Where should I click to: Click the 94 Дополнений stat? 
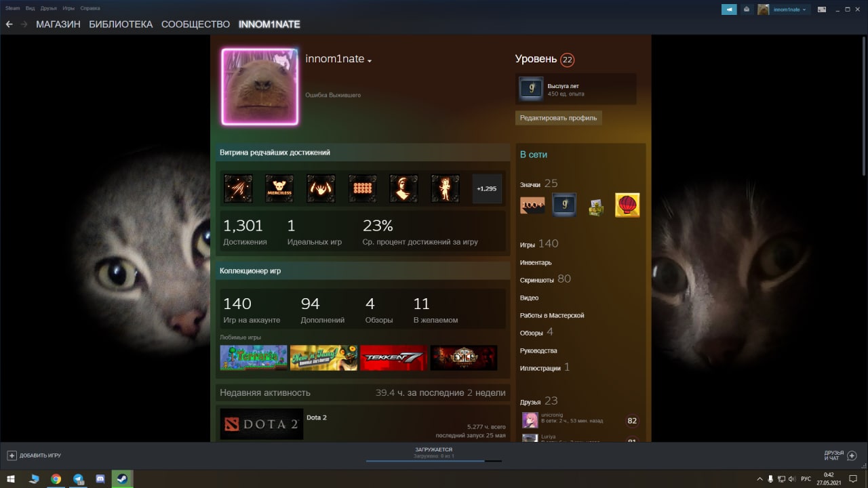[323, 310]
